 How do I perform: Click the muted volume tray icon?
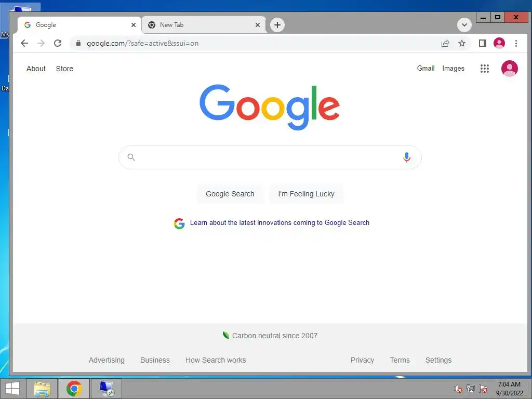(458, 389)
